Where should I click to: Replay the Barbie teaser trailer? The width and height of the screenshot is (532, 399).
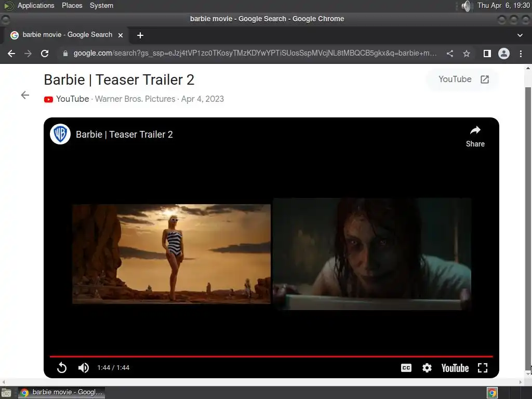tap(62, 367)
